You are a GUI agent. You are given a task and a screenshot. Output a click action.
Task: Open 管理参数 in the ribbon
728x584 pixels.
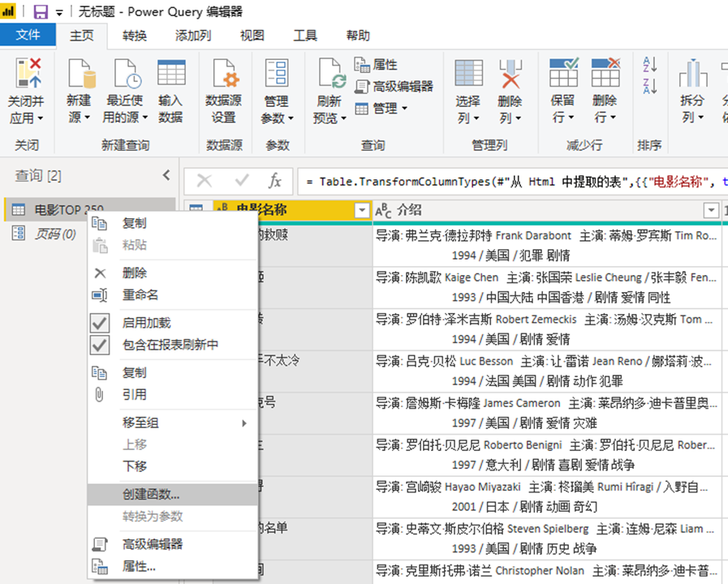[276, 89]
